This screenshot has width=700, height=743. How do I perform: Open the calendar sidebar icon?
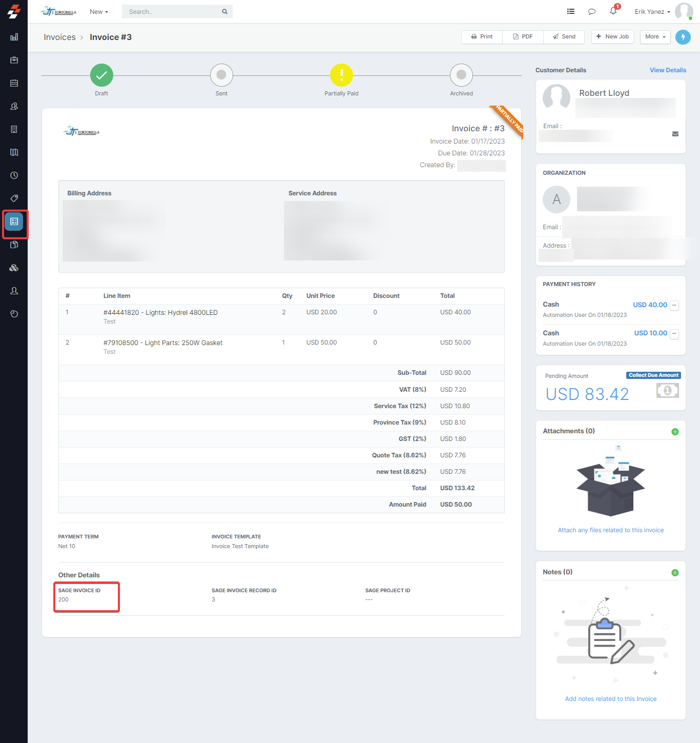tap(14, 83)
